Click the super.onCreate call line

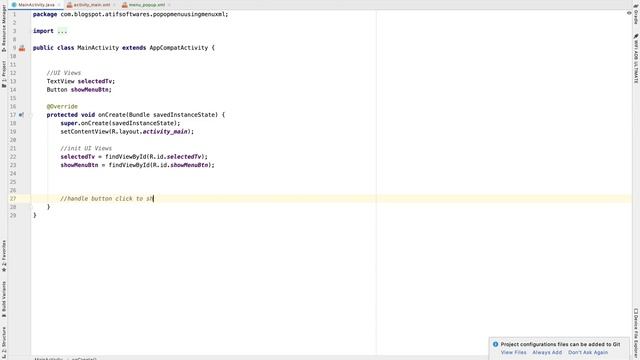[120, 123]
